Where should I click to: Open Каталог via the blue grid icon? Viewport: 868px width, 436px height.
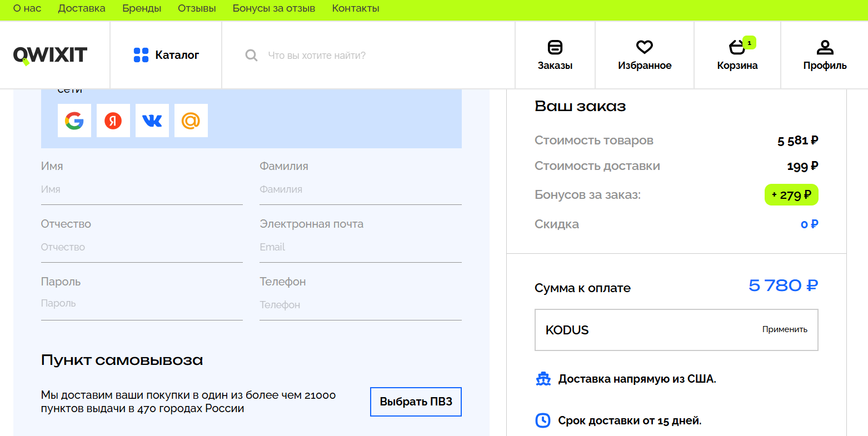coord(142,54)
